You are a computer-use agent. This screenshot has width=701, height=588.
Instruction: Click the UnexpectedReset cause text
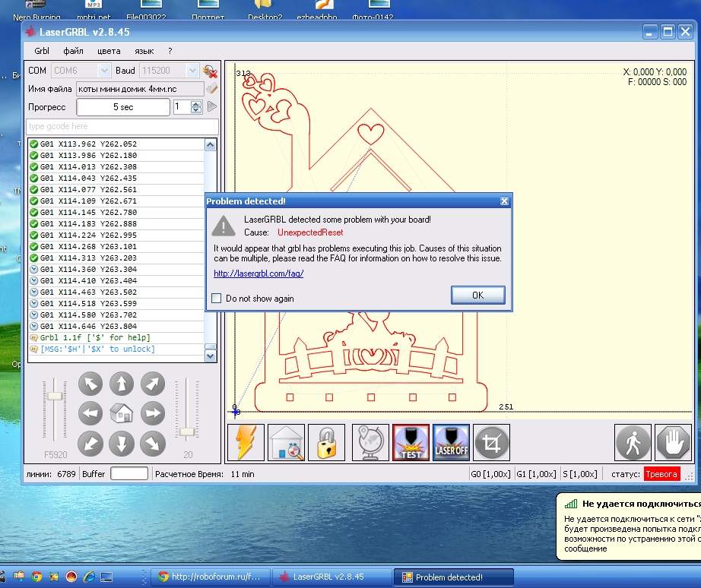310,232
